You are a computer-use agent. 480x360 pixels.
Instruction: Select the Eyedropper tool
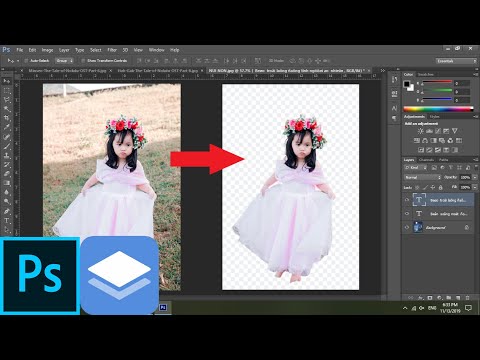7,128
